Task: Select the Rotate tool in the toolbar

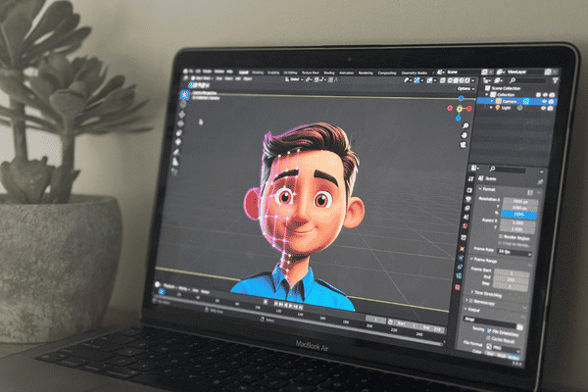Action: coord(181,123)
